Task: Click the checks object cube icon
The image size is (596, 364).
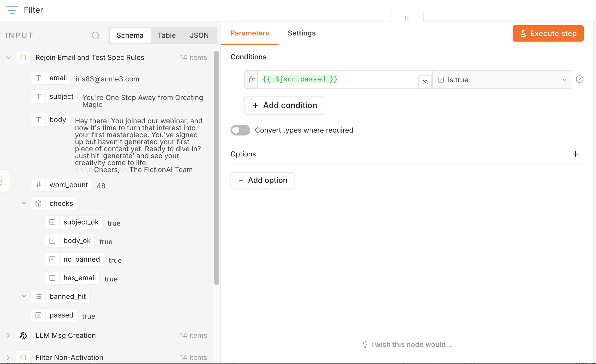Action: pos(38,204)
